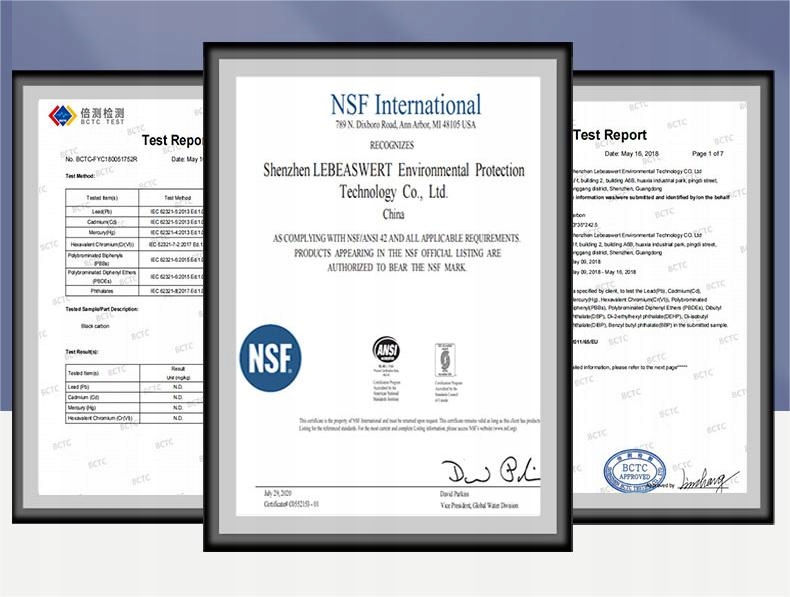Click the ANSI accreditation logo
Viewport: 790px width, 597px height.
tap(386, 350)
